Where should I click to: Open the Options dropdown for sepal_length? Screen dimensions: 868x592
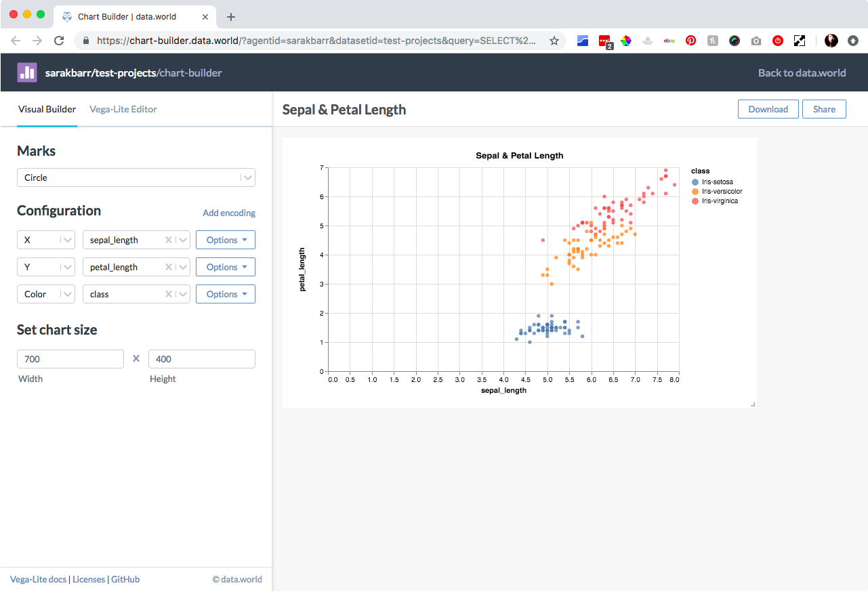pos(225,239)
